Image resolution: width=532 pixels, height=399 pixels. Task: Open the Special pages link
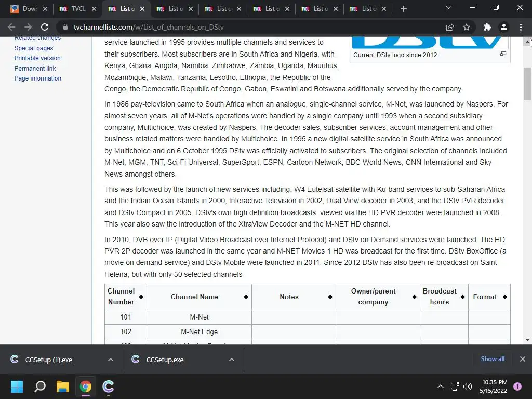click(x=34, y=48)
